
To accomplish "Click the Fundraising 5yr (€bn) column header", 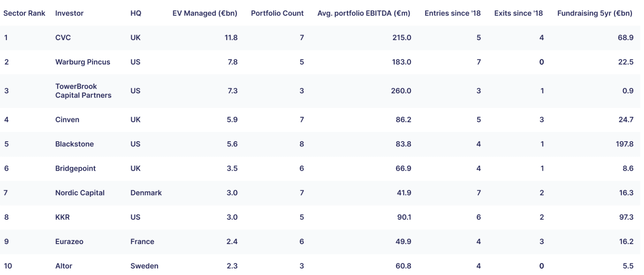I will (x=595, y=13).
